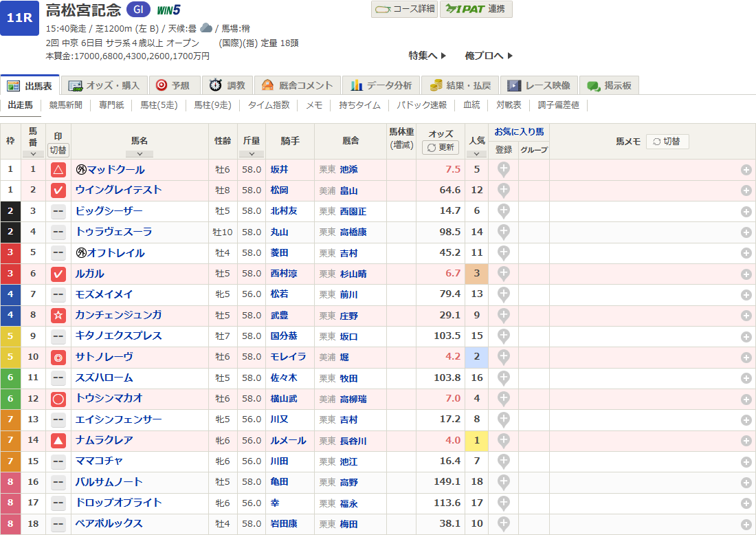Add a memo for ルガル via plus icon
This screenshot has height=535, width=756.
pos(746,274)
